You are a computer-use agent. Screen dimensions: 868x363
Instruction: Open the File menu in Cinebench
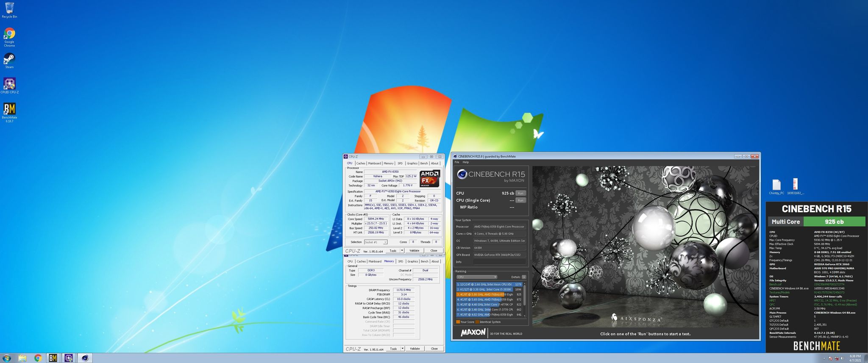[457, 162]
